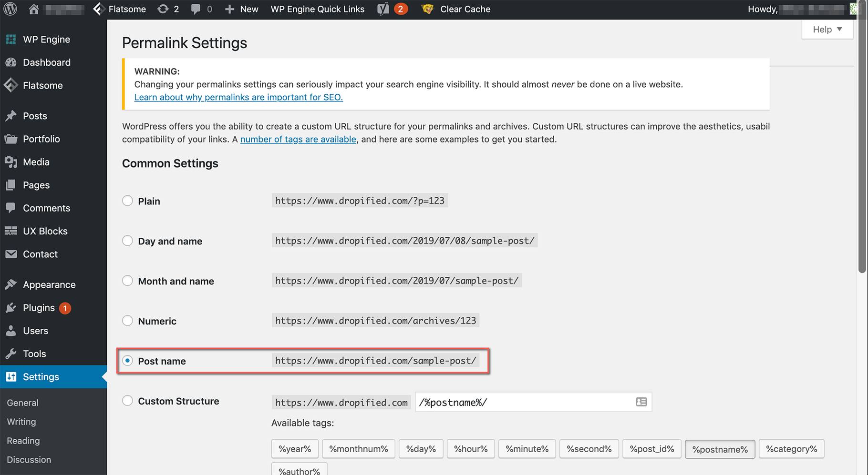Click the Day and name example URL
The height and width of the screenshot is (475, 868).
point(404,241)
